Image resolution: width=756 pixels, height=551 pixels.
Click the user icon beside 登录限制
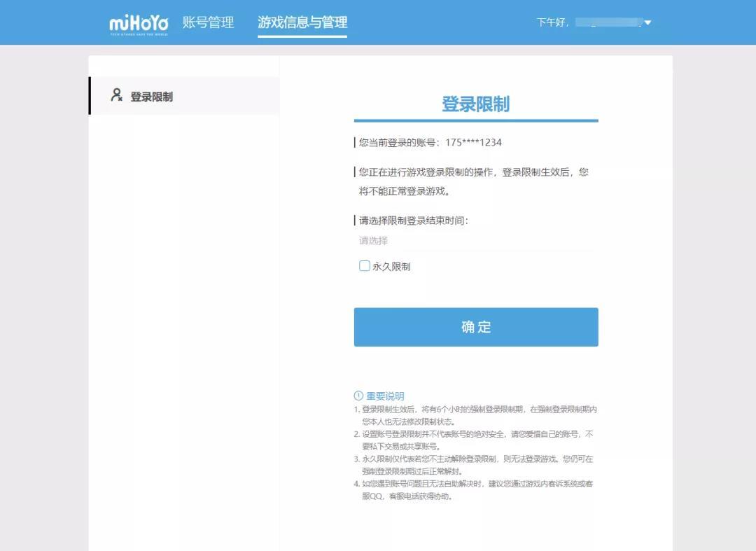116,95
